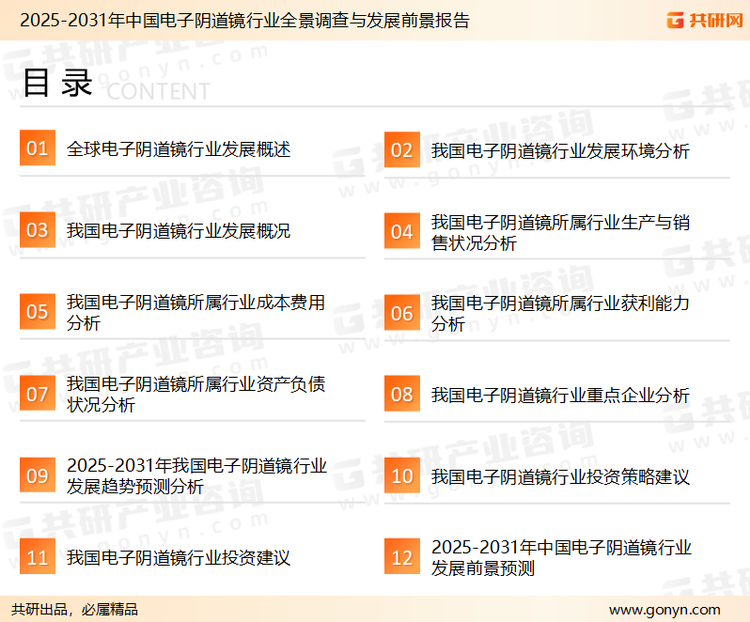Click the report title in the header
The image size is (750, 622).
(x=244, y=21)
